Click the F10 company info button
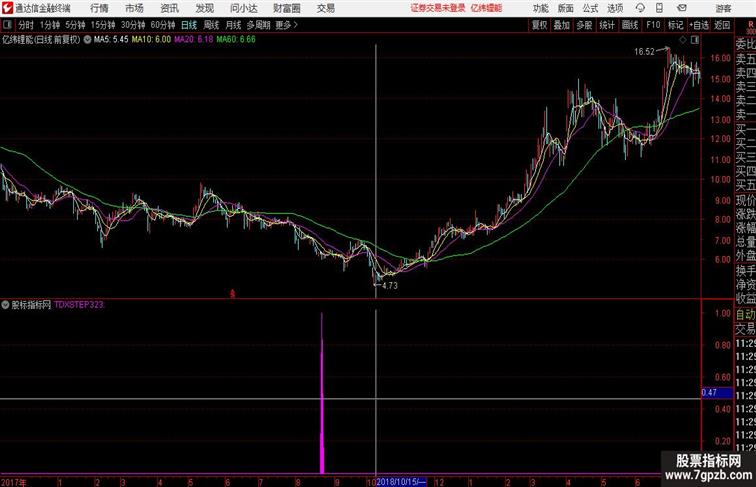 [653, 25]
